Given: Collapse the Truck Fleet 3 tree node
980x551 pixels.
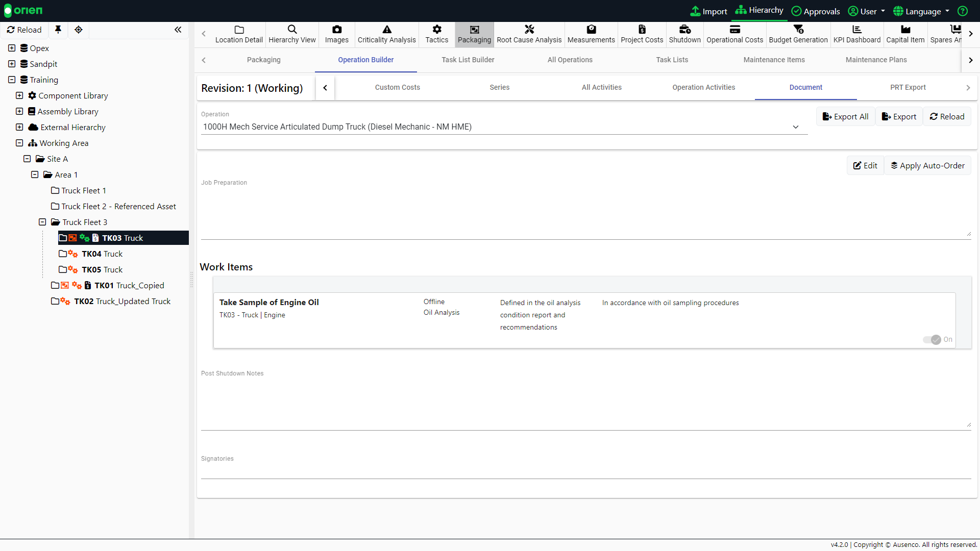Looking at the screenshot, I should [42, 222].
